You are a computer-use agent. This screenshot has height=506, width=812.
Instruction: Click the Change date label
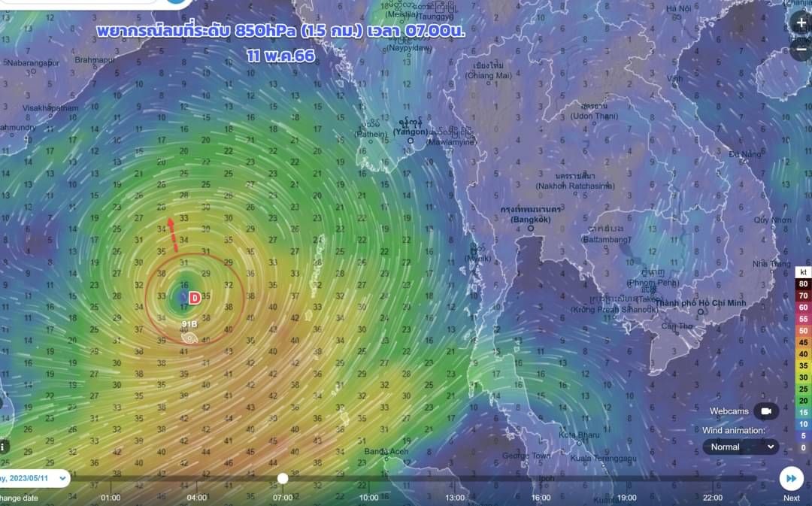tap(19, 498)
